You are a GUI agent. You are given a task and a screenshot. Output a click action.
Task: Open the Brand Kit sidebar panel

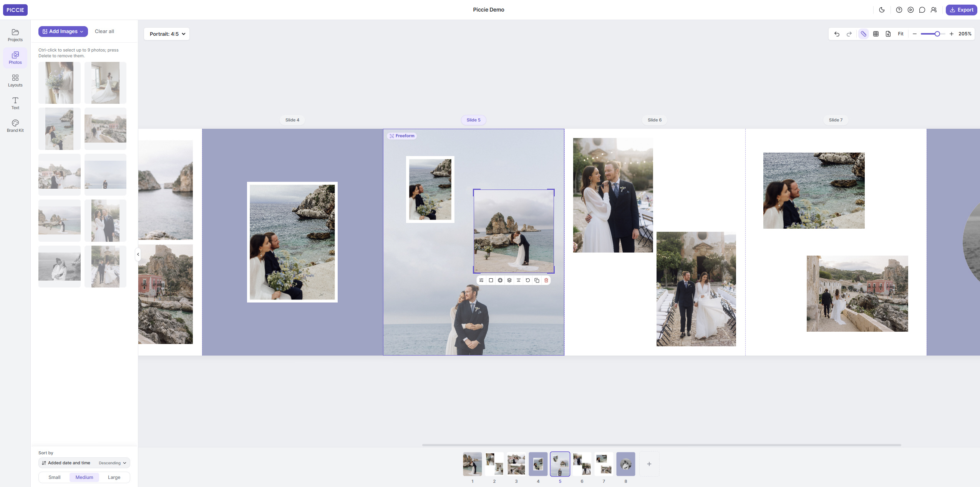(15, 126)
